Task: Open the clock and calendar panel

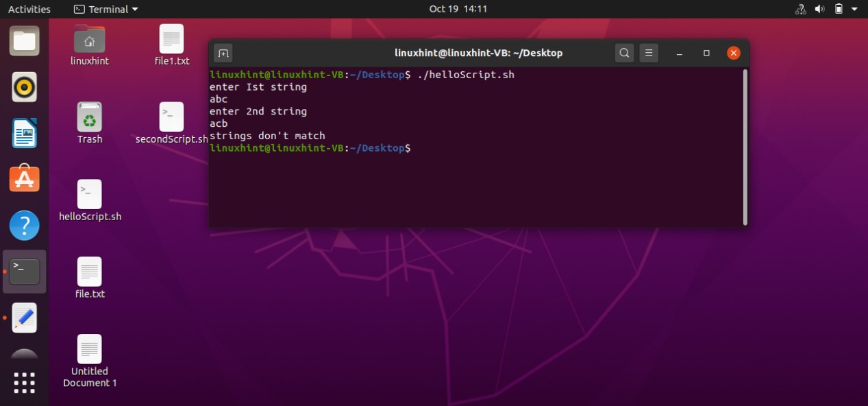Action: pos(458,9)
